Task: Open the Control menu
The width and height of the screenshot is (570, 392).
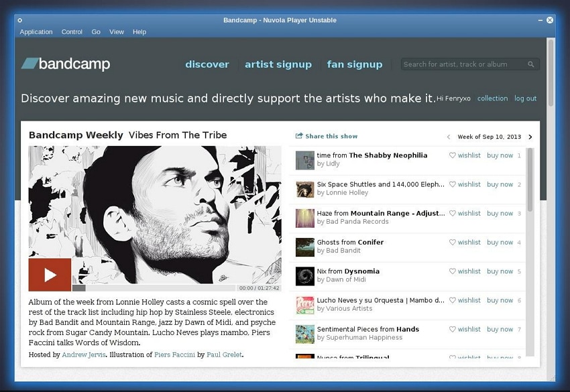Action: coord(72,32)
